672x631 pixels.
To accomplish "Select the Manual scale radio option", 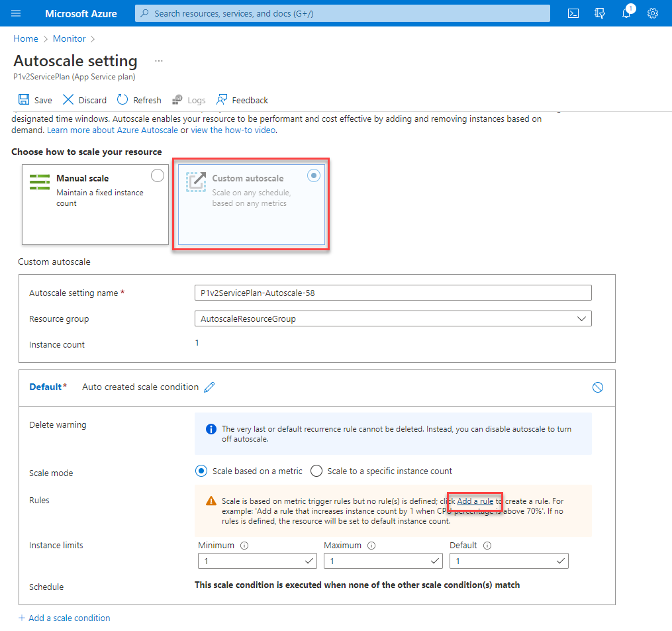I will click(x=158, y=175).
